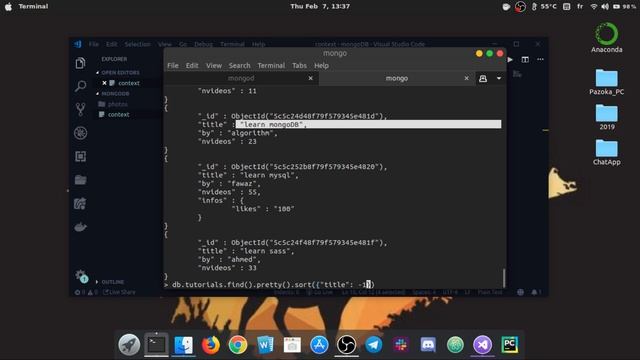Screen dimensions: 640x360
Task: Click the terminal scrollbar thumb
Action: (x=504, y=278)
